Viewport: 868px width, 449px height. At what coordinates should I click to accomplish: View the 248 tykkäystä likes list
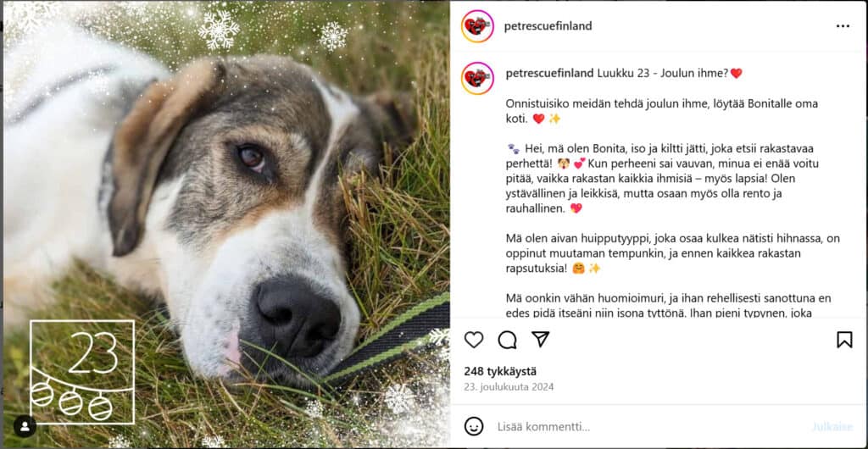pyautogui.click(x=500, y=371)
